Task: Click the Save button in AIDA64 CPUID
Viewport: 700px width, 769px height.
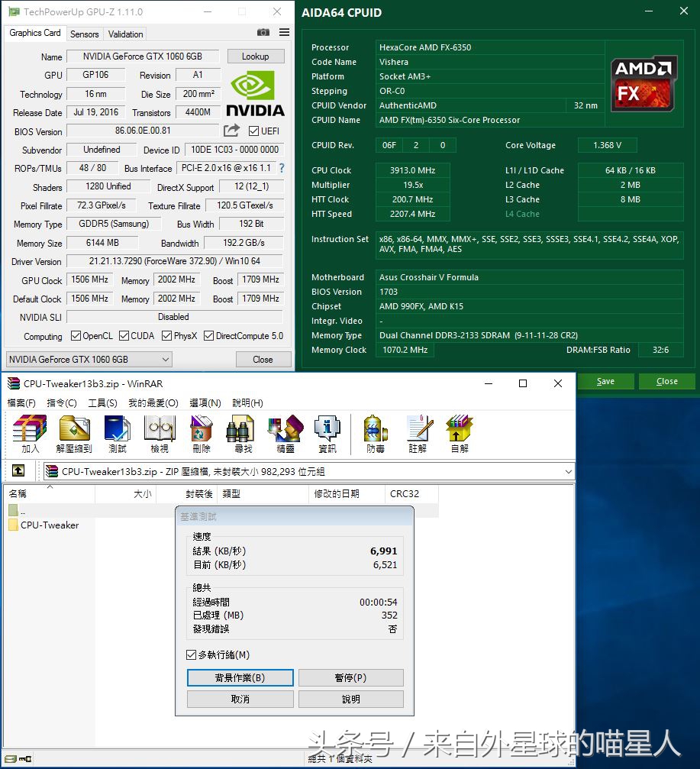Action: pos(605,381)
